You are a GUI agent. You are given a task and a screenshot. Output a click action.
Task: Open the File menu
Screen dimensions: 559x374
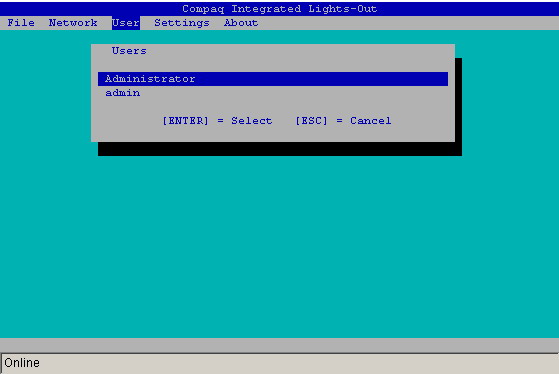(x=21, y=23)
